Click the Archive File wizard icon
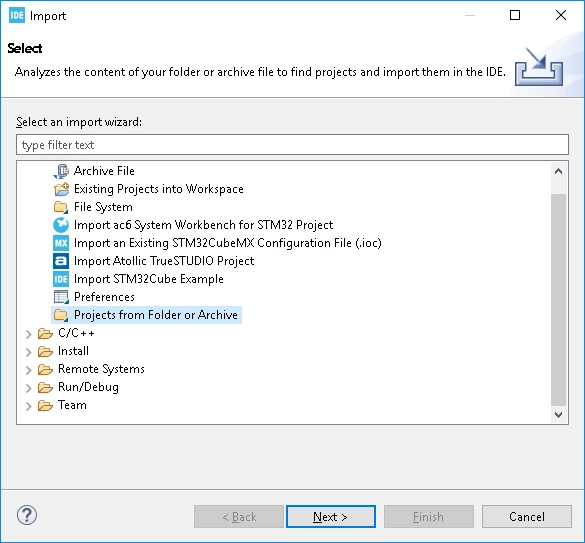585x543 pixels. 61,171
